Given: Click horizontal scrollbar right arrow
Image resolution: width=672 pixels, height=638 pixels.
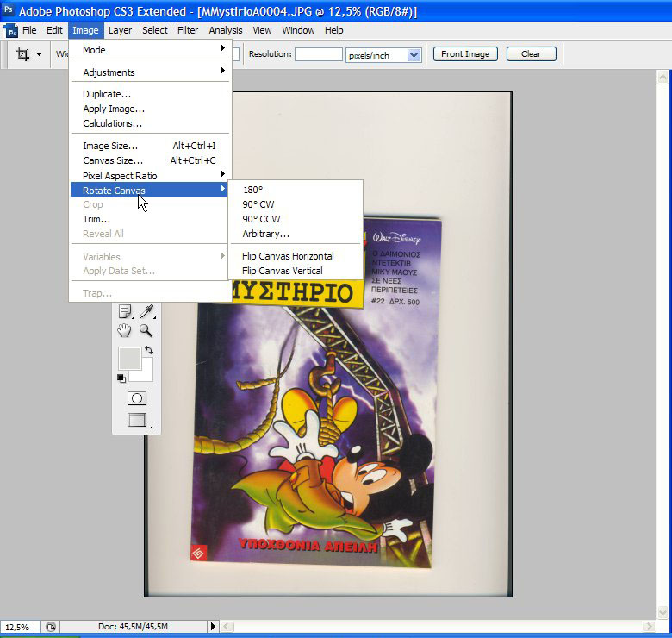Looking at the screenshot, I should point(649,627).
